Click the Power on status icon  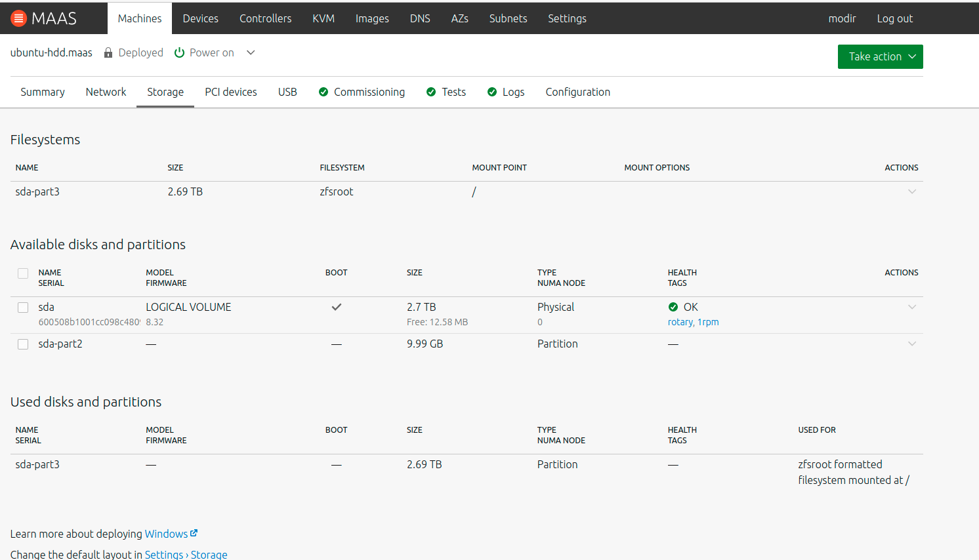(179, 53)
